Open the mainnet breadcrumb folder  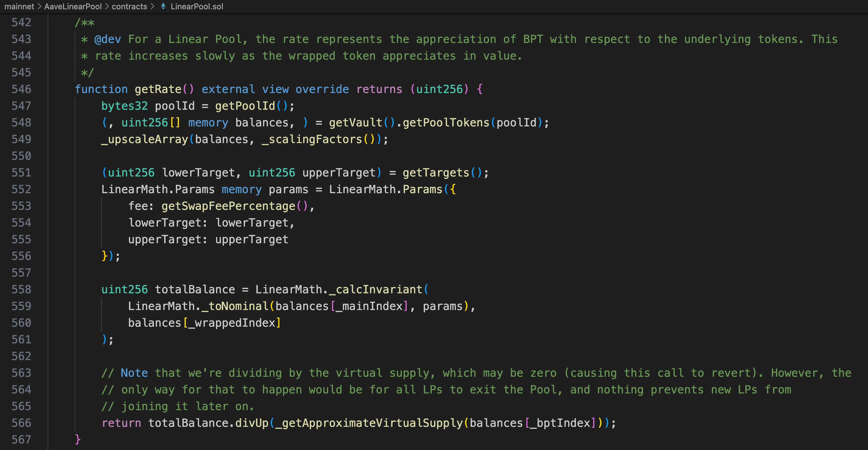[19, 6]
